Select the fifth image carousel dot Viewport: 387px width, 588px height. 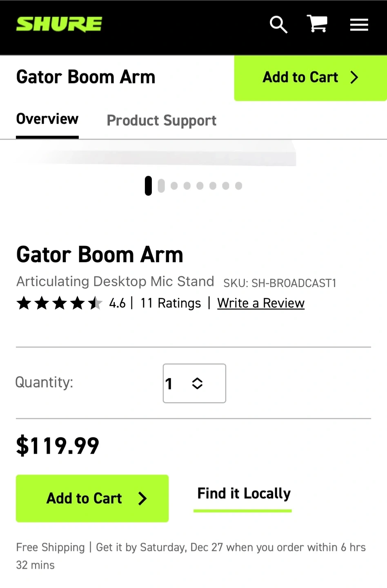point(200,186)
